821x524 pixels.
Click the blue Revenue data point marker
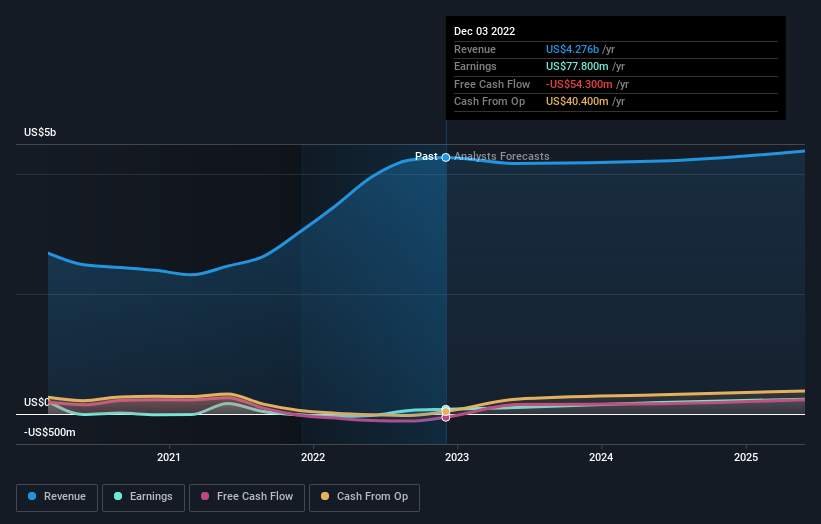pos(446,158)
